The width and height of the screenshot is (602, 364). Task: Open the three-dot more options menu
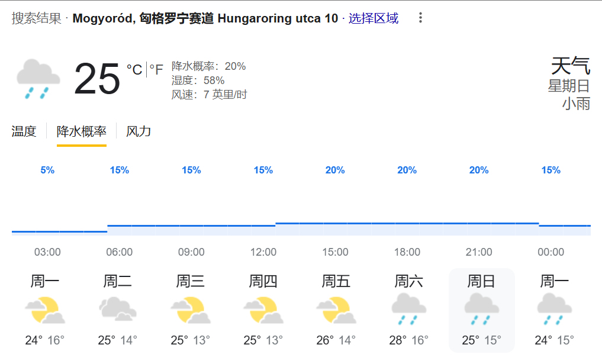[x=420, y=18]
